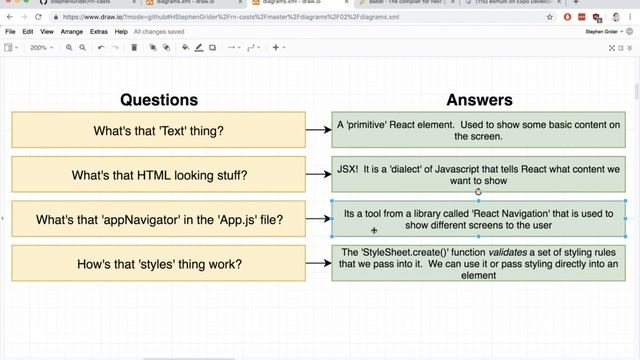Click the zoom out magnifier icon
The height and width of the screenshot is (360, 640).
pos(82,48)
